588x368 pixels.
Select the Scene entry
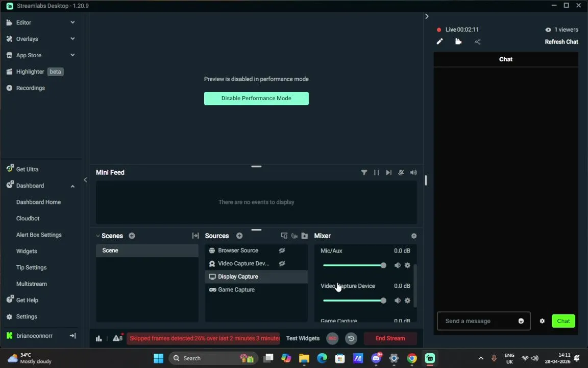(147, 250)
